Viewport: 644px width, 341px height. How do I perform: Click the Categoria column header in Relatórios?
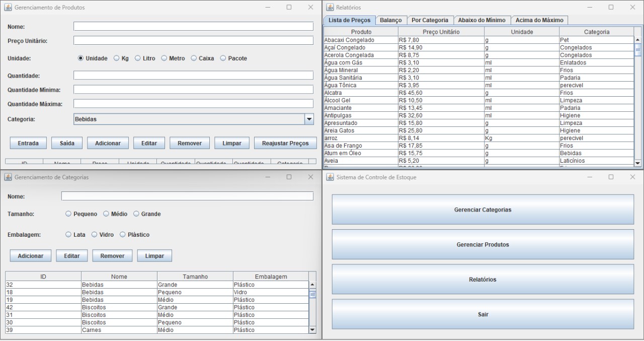coord(596,32)
